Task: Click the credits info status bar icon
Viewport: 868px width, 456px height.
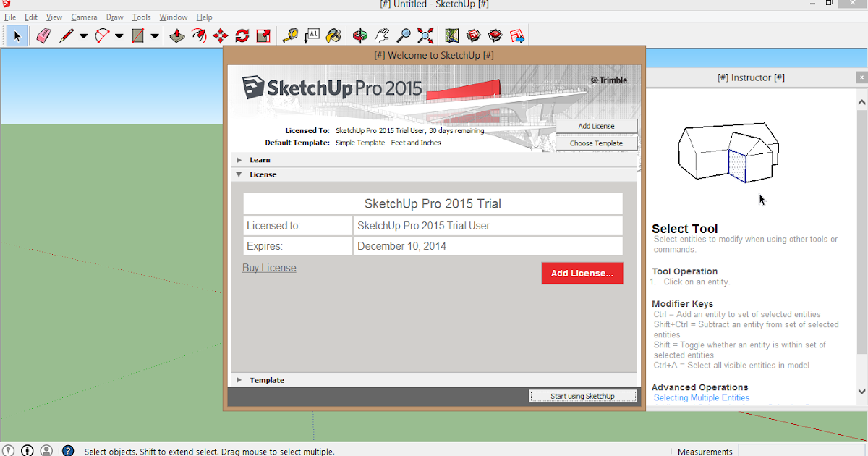Action: pyautogui.click(x=27, y=450)
